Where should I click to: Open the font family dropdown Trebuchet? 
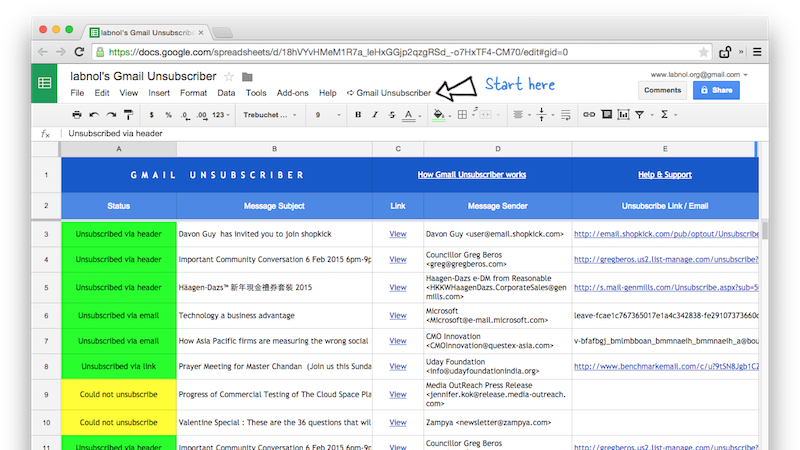coord(269,115)
